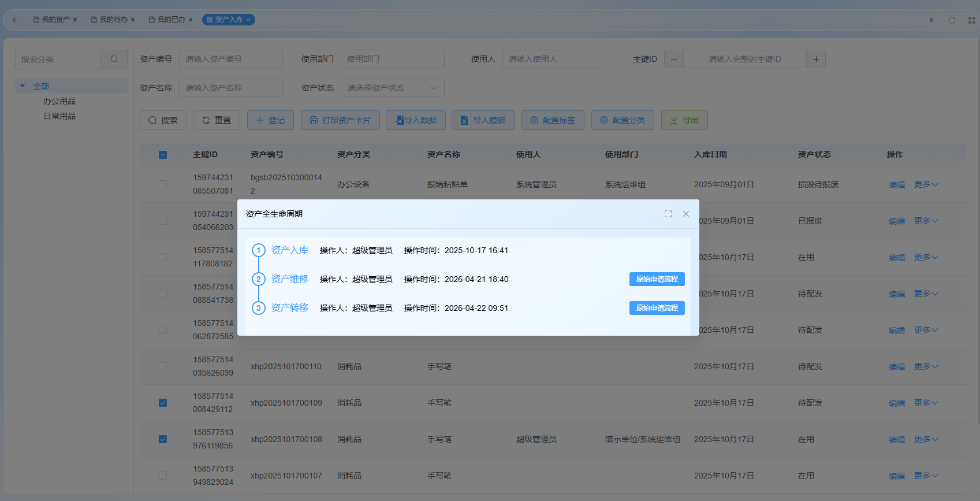Click the step 1 circle for 资产入库
This screenshot has height=501, width=980.
[259, 250]
